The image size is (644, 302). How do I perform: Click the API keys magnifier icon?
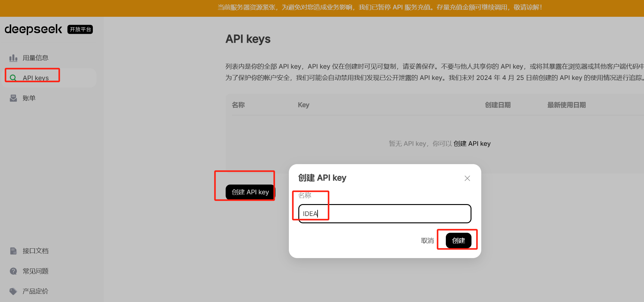[13, 78]
